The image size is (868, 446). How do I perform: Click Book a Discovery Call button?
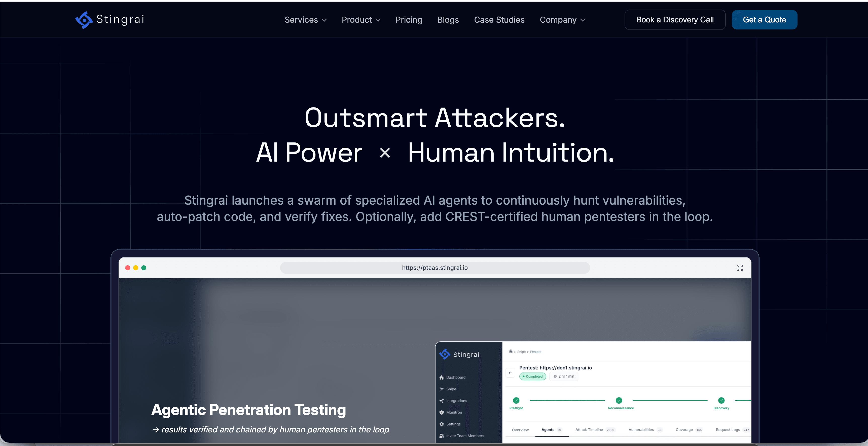[x=675, y=20]
